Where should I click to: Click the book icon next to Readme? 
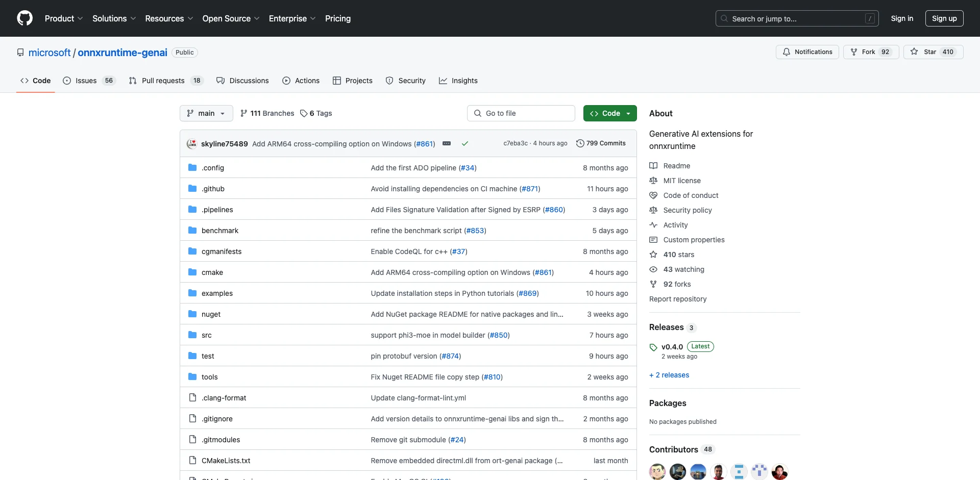[x=653, y=166]
